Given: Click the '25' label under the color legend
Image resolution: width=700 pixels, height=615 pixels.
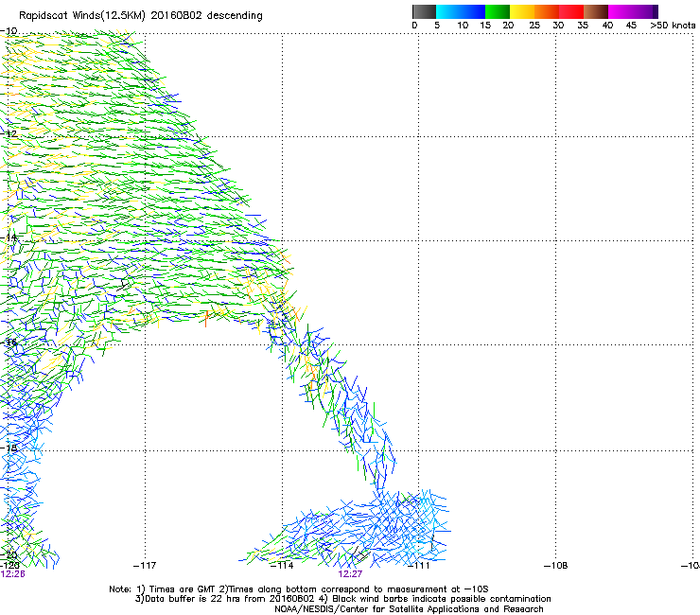Looking at the screenshot, I should pyautogui.click(x=534, y=26).
